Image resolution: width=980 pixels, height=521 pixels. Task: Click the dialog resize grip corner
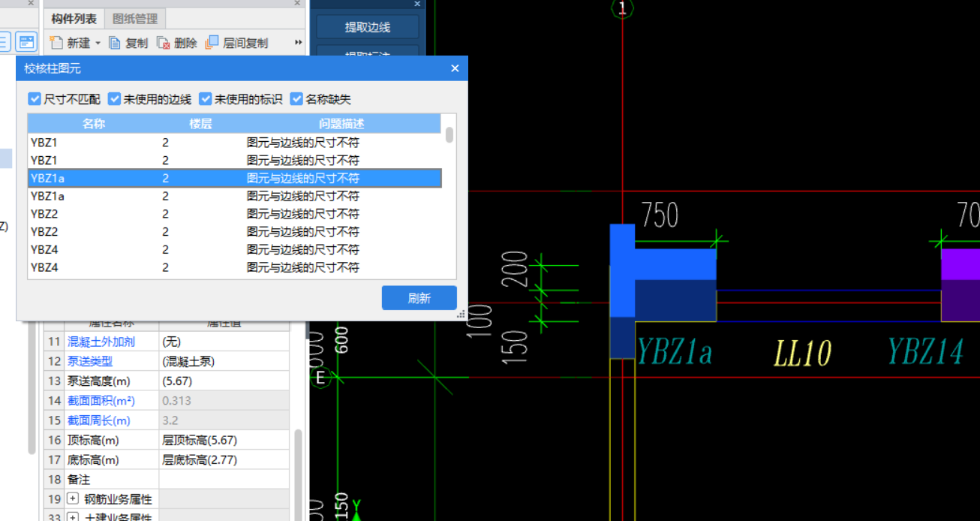[x=461, y=315]
